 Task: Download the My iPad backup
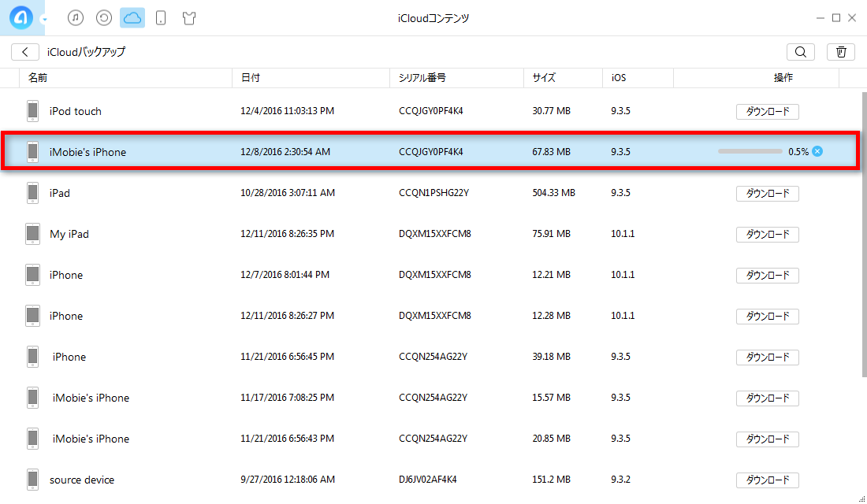tap(768, 235)
